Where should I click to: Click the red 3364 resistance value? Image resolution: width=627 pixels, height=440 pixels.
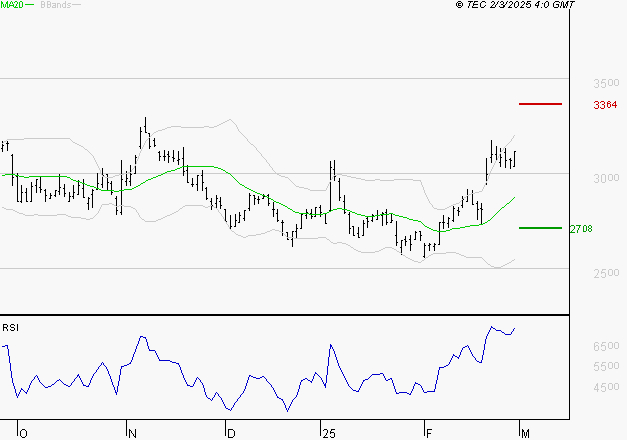coord(605,105)
